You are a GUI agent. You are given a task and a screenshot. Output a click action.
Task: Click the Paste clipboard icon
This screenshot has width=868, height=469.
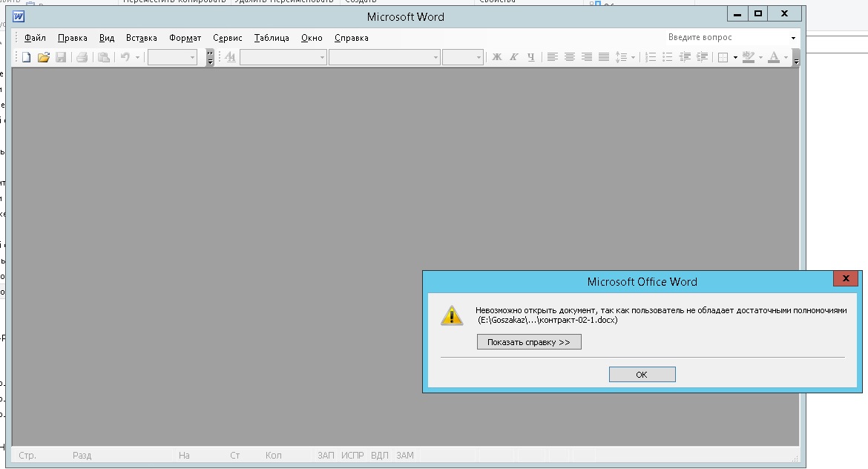(x=104, y=57)
